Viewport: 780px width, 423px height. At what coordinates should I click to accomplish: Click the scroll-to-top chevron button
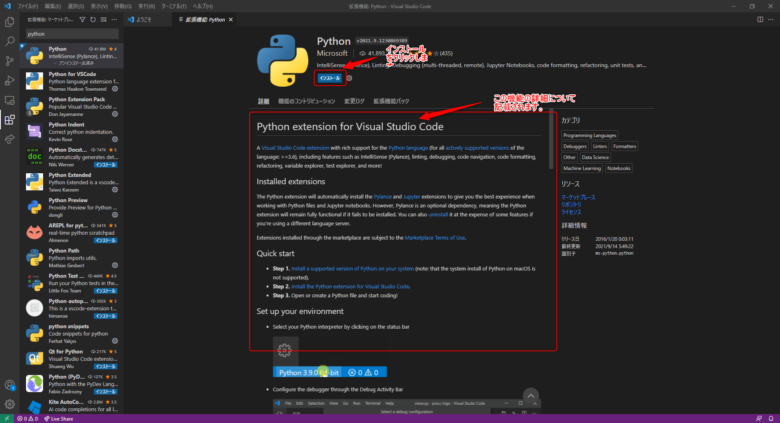(531, 396)
